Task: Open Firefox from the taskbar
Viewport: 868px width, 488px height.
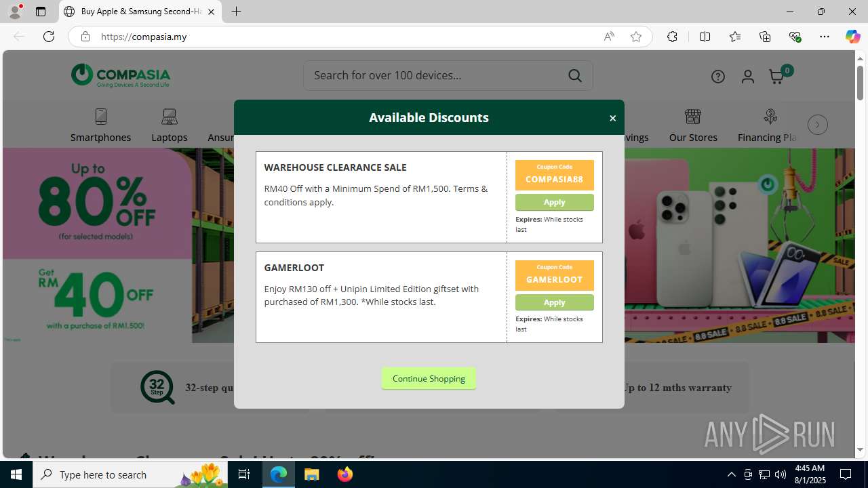Action: click(344, 474)
